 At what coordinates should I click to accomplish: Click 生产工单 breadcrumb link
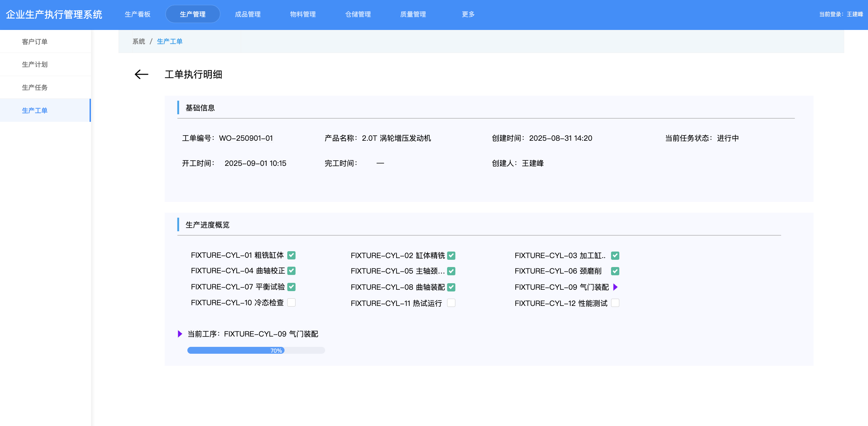pos(169,41)
